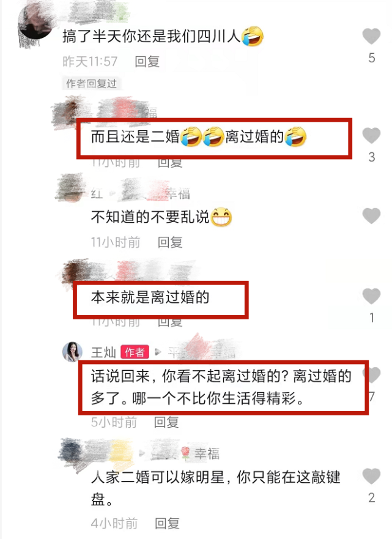Like the comment 人家二婚可以嫁明星

coord(371,476)
